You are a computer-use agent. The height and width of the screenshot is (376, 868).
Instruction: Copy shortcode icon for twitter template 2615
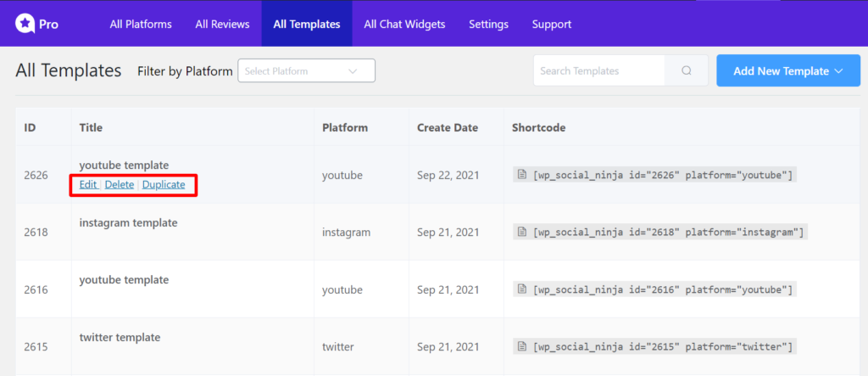[x=521, y=346]
